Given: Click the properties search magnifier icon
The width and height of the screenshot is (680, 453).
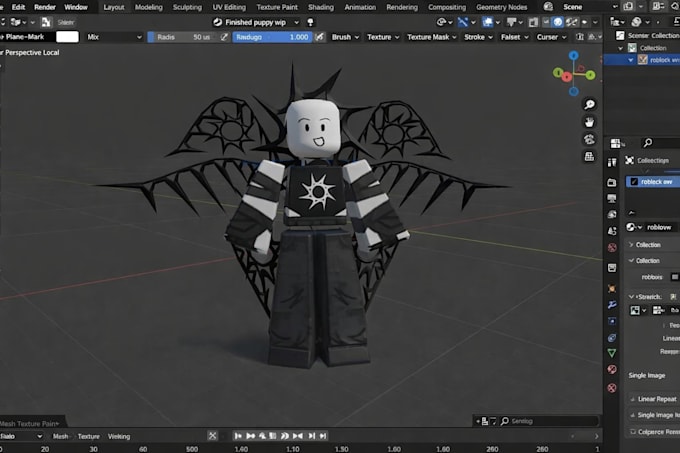Looking at the screenshot, I should (647, 143).
